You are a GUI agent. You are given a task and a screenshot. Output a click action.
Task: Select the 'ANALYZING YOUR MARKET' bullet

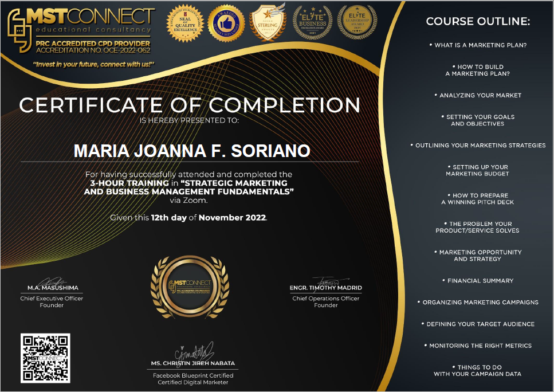pyautogui.click(x=479, y=96)
